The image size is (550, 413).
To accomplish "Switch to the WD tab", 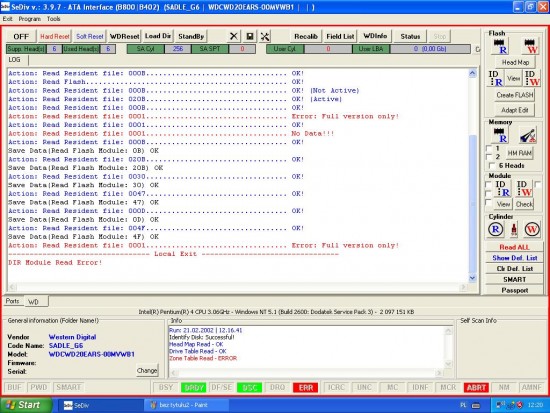I will (35, 302).
